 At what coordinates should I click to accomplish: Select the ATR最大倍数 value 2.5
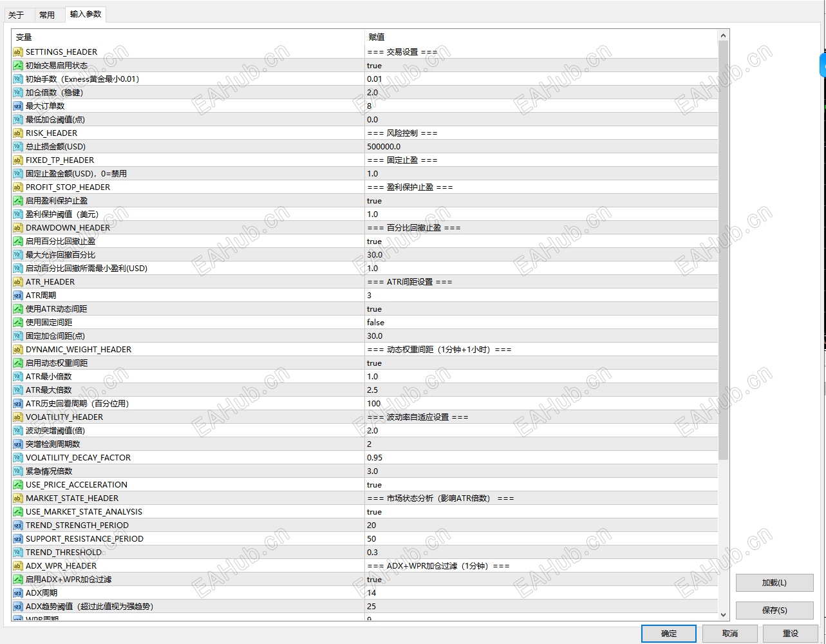click(x=372, y=390)
